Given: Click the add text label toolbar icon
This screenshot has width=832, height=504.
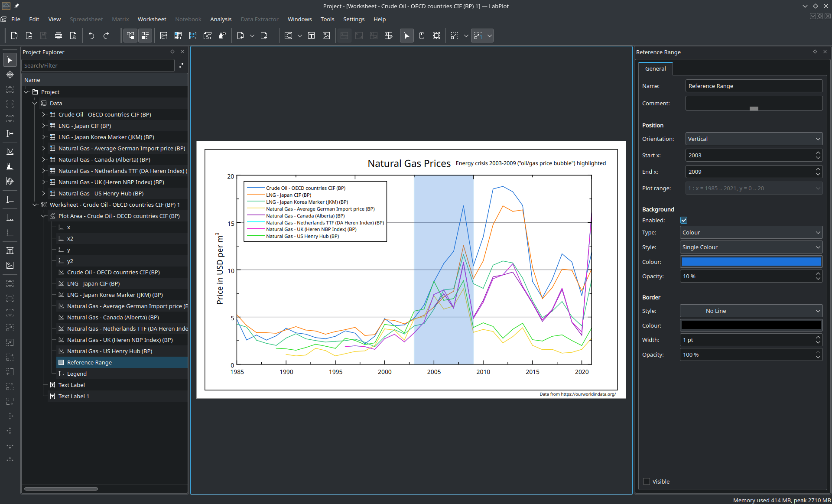Looking at the screenshot, I should pos(312,36).
